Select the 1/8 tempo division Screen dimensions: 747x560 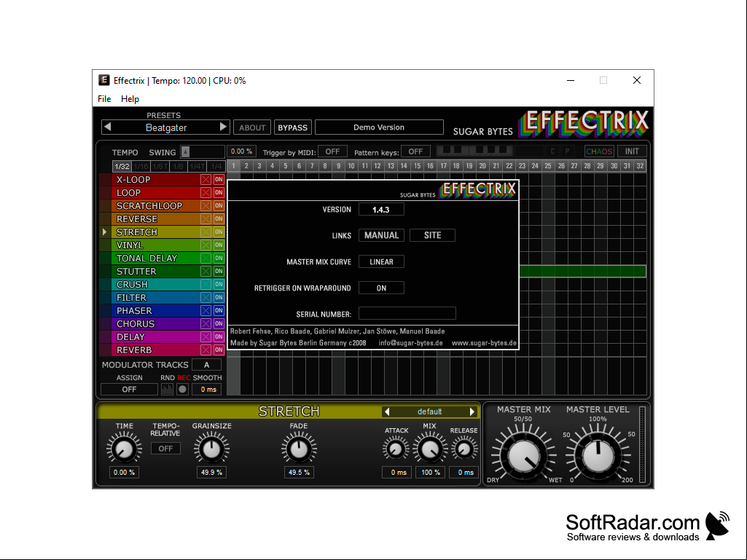[x=178, y=166]
